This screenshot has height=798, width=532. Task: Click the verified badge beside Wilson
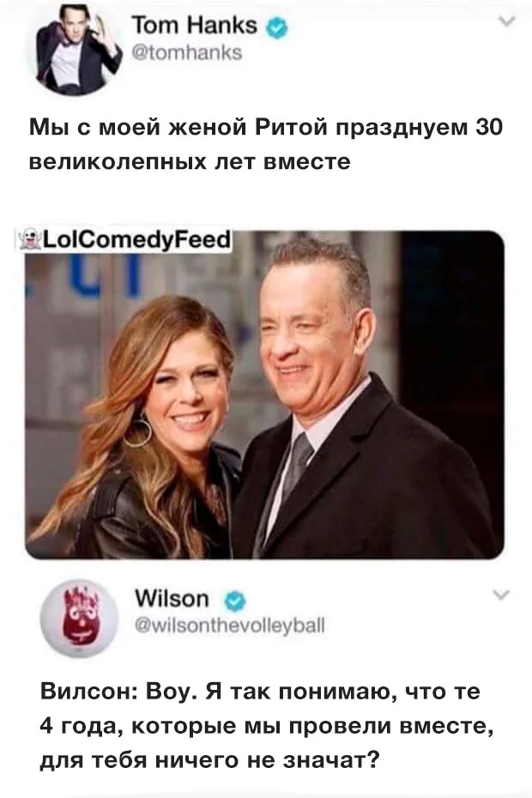(x=235, y=602)
